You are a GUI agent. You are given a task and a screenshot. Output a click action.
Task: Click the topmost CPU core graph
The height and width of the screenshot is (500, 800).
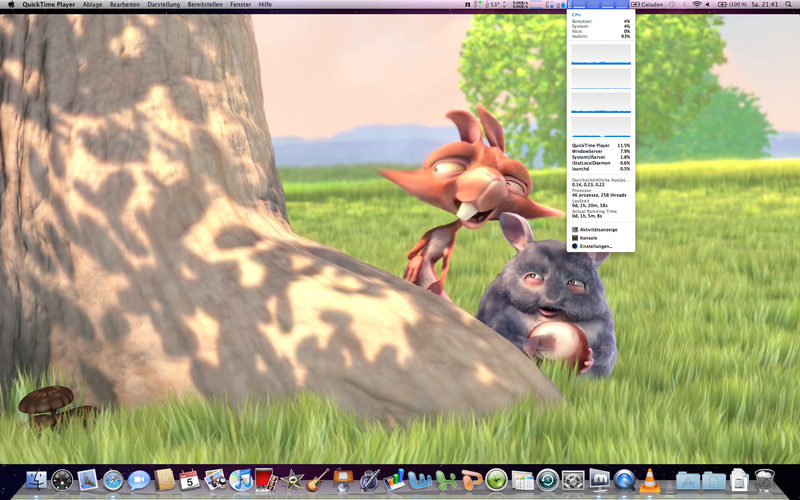(x=601, y=54)
